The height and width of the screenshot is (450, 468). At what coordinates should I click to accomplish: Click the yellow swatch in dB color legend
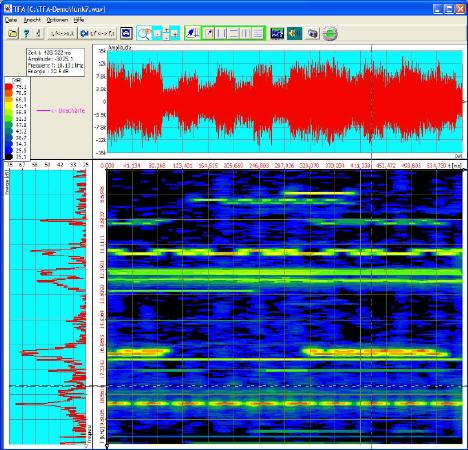pyautogui.click(x=9, y=106)
